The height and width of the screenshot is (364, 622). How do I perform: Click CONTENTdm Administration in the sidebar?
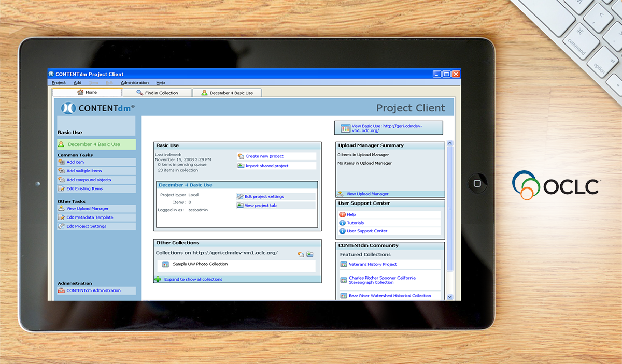click(x=94, y=290)
